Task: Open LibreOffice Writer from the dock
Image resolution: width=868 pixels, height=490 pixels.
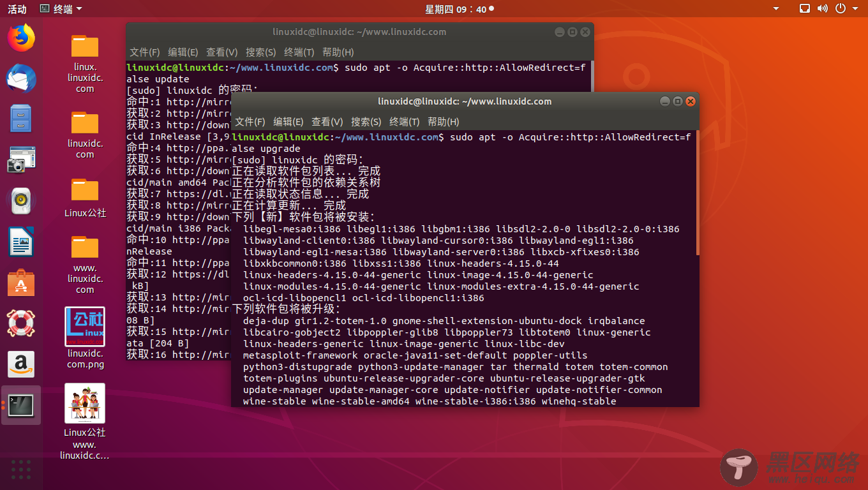Action: click(x=21, y=242)
